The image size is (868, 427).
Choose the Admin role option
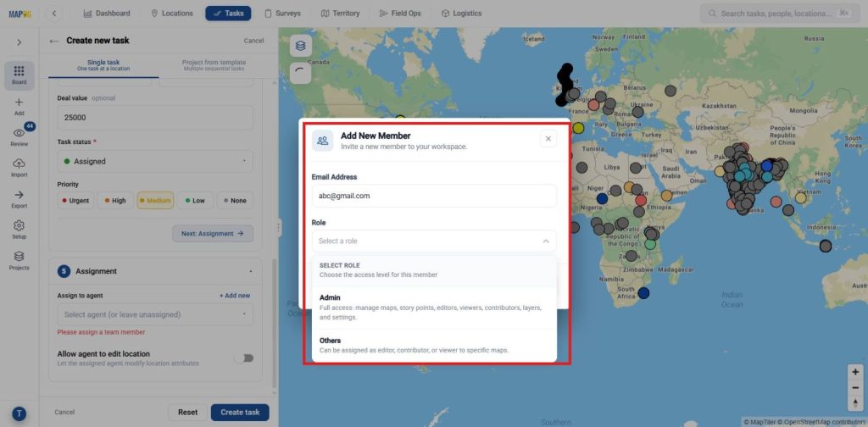coord(434,308)
